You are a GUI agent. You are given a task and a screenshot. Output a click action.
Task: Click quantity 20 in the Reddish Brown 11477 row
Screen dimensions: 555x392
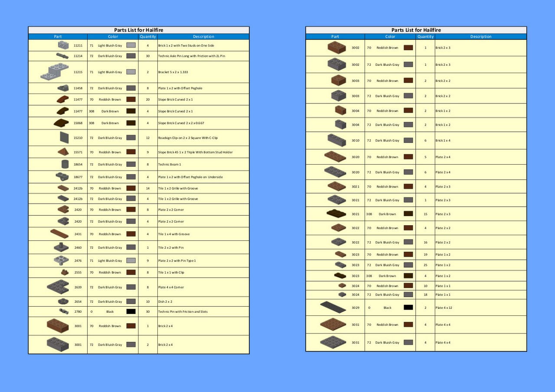tap(148, 99)
